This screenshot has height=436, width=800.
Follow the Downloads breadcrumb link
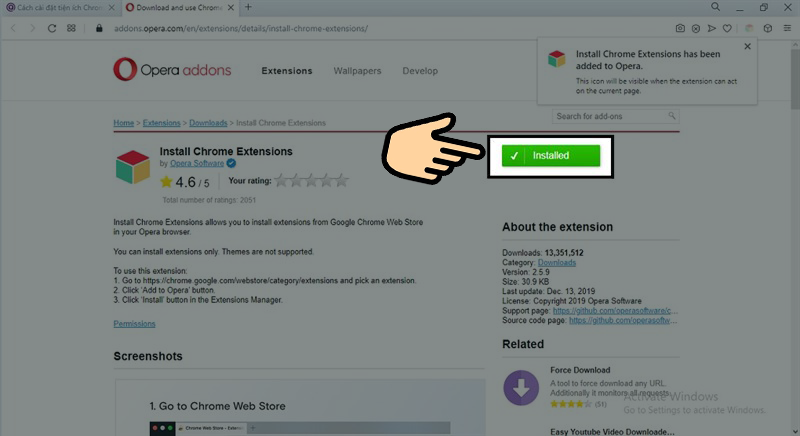208,123
